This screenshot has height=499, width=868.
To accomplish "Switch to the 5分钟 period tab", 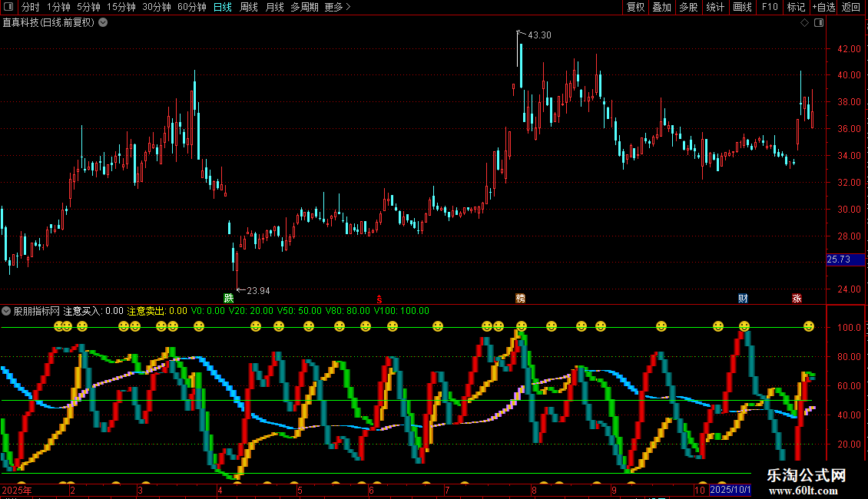I will (x=88, y=7).
